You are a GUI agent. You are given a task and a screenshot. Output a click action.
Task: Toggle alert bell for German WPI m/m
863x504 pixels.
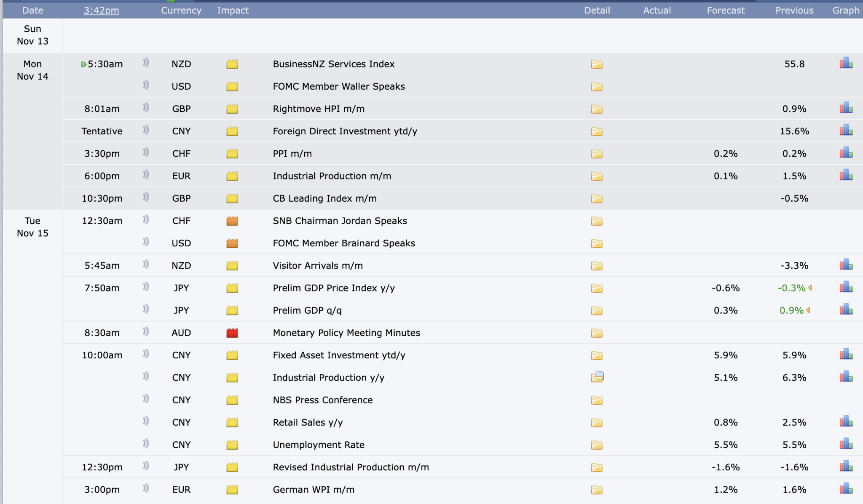tap(146, 488)
